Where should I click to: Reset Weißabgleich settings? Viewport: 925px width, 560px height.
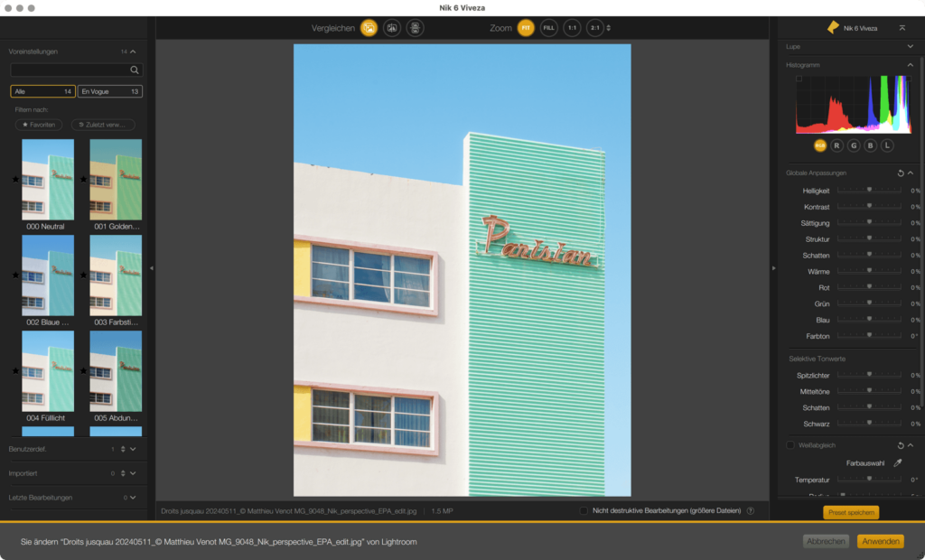tap(901, 445)
